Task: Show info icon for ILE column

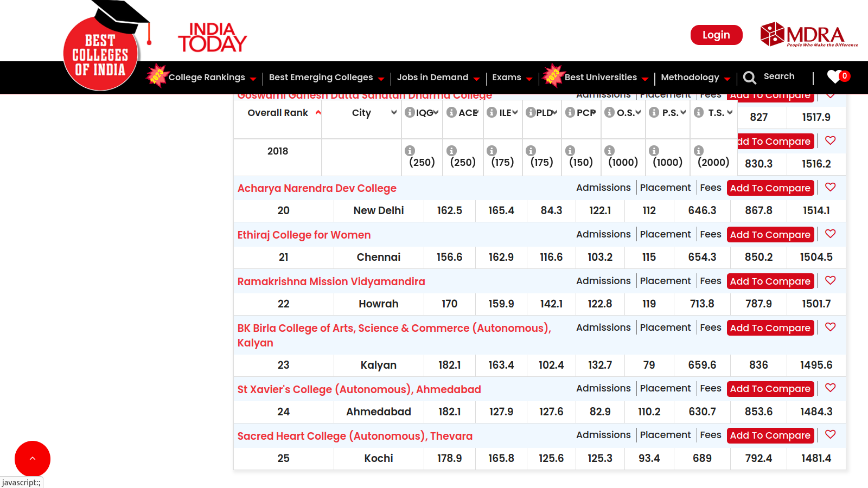Action: (x=492, y=112)
